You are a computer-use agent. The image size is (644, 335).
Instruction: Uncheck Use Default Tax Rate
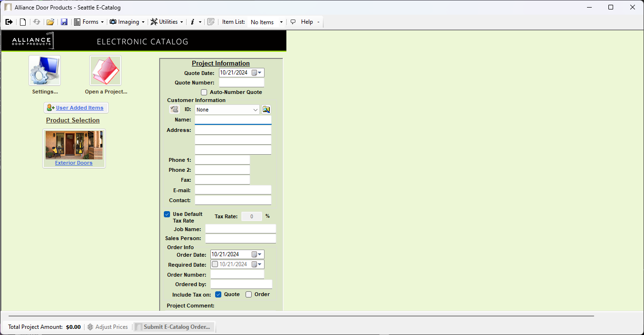[167, 214]
